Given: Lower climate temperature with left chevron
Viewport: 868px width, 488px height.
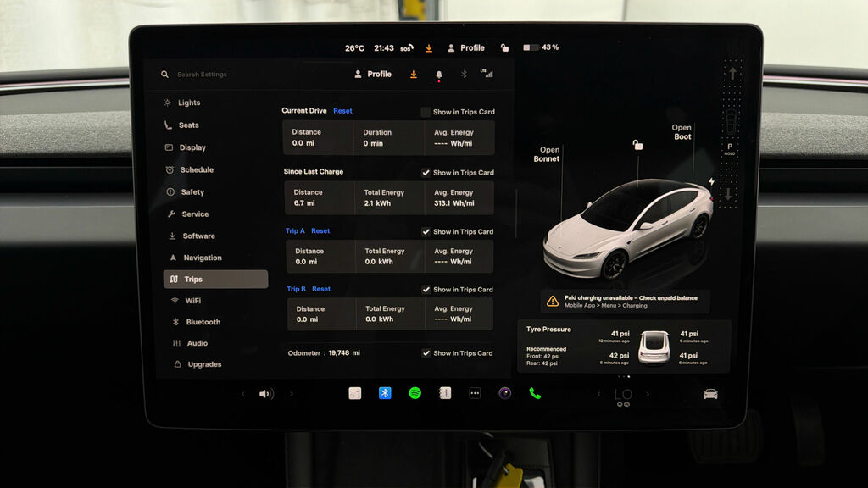Looking at the screenshot, I should (598, 394).
